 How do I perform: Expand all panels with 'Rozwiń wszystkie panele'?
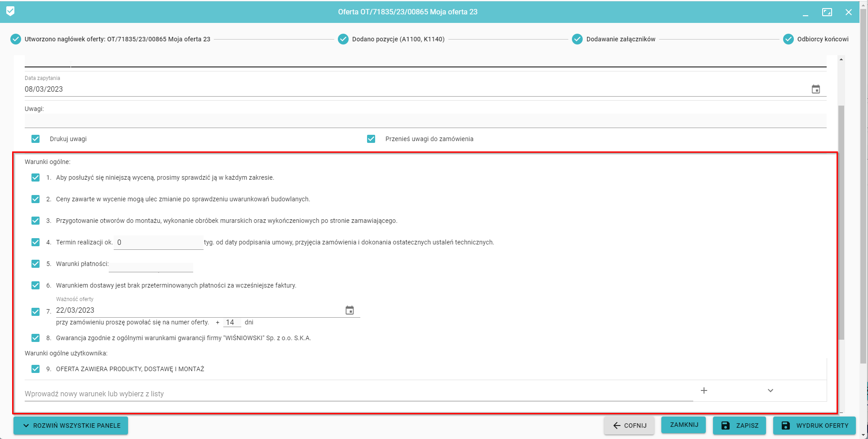click(x=71, y=426)
